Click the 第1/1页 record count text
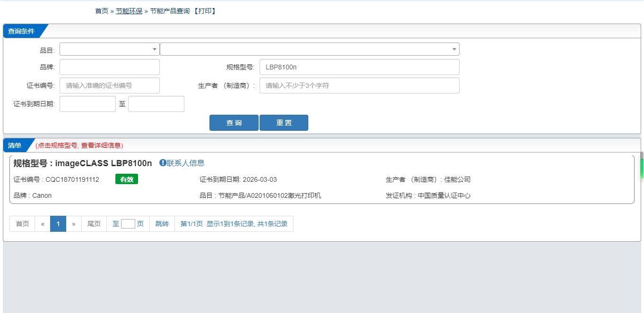644x313 pixels. (x=234, y=224)
